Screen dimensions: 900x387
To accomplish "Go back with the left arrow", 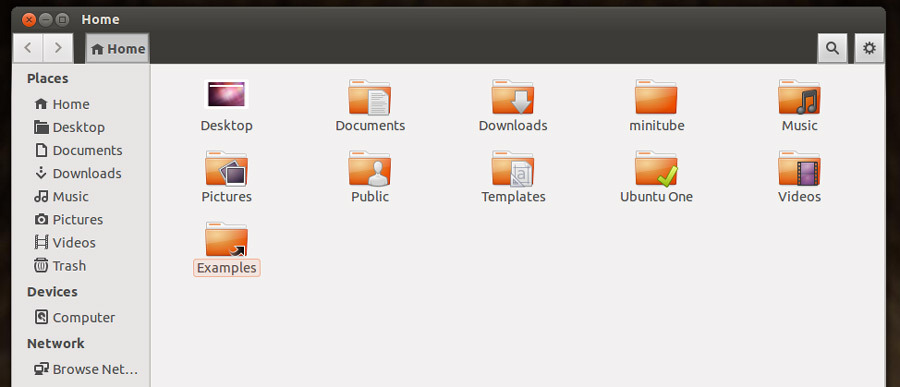I will click(28, 48).
